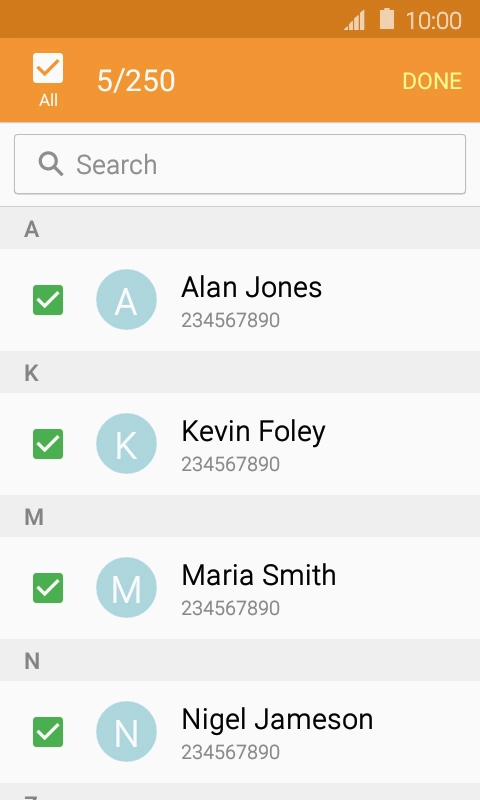
Task: Tap the DONE button
Action: click(x=432, y=81)
